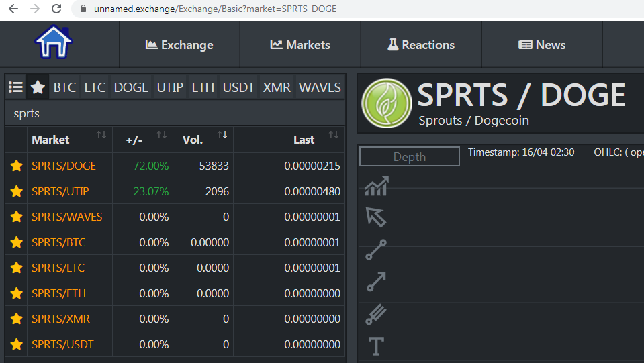Toggle favorite star for SPRTS/UTIP
644x363 pixels.
16,191
